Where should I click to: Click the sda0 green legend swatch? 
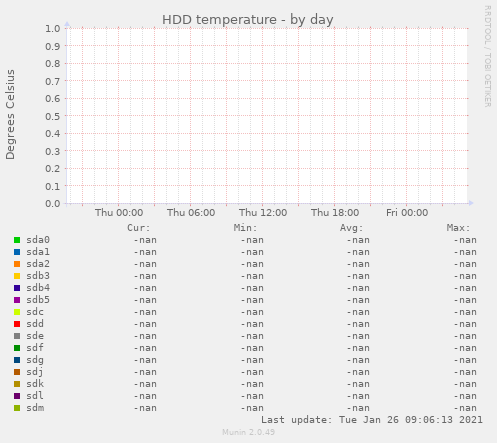click(17, 240)
